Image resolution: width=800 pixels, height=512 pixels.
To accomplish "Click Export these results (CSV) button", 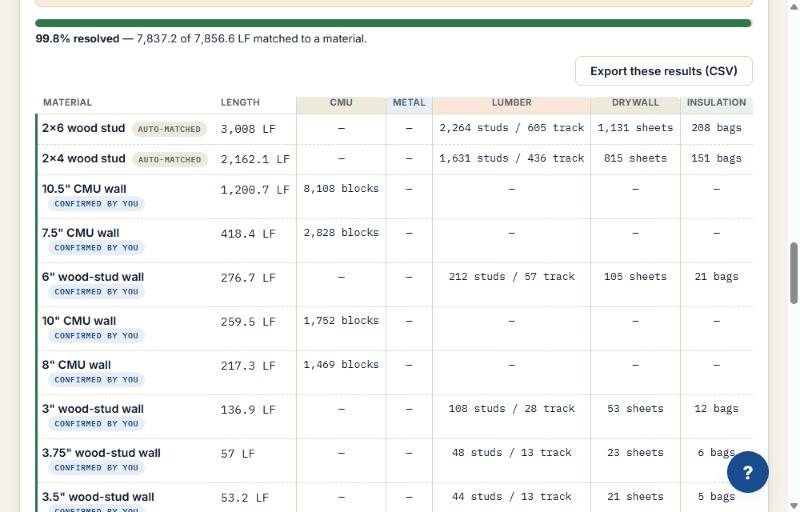I will (663, 71).
